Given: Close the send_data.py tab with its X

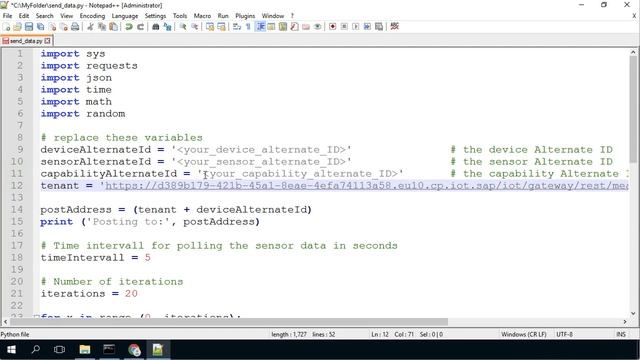Looking at the screenshot, I should pos(48,41).
